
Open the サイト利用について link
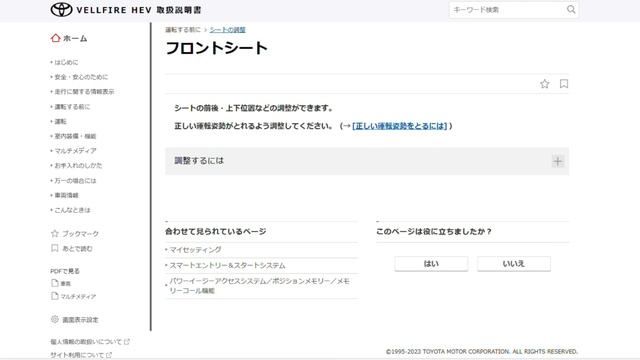tap(77, 355)
